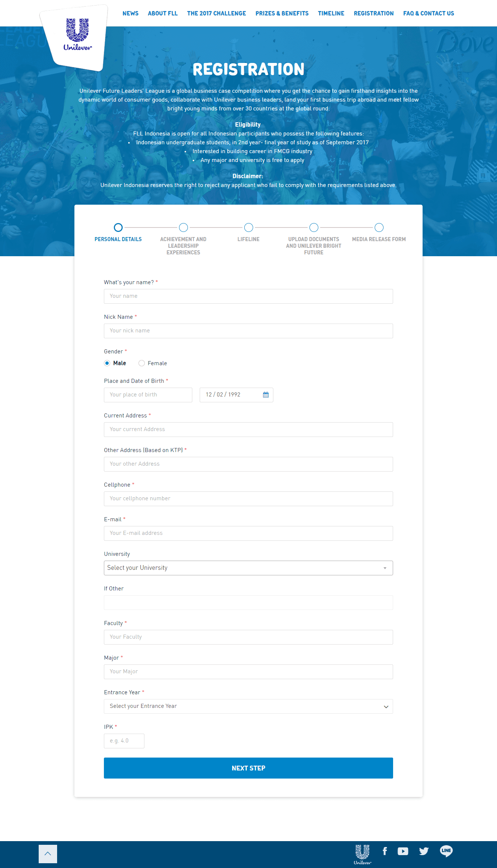
Task: Click the scroll-to-top arrow button
Action: click(x=48, y=854)
